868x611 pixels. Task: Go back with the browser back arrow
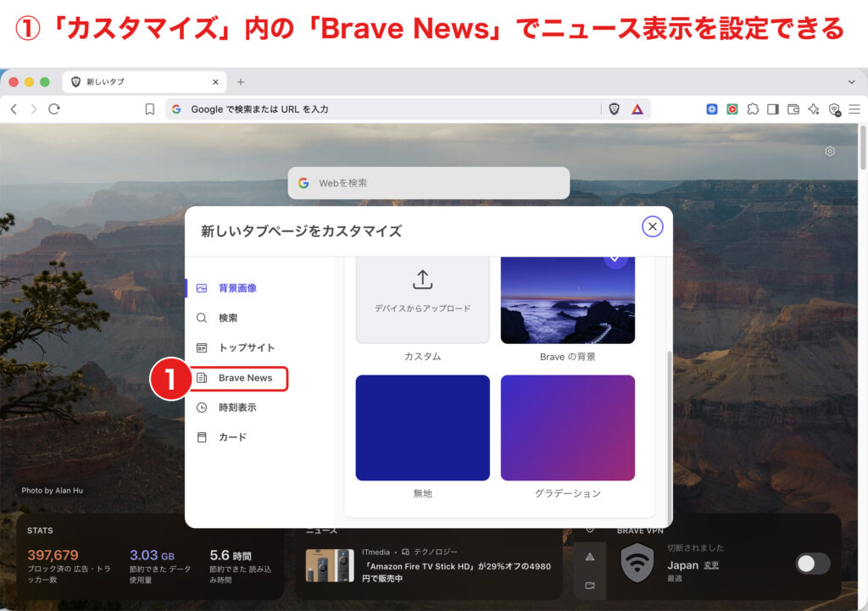click(x=14, y=109)
